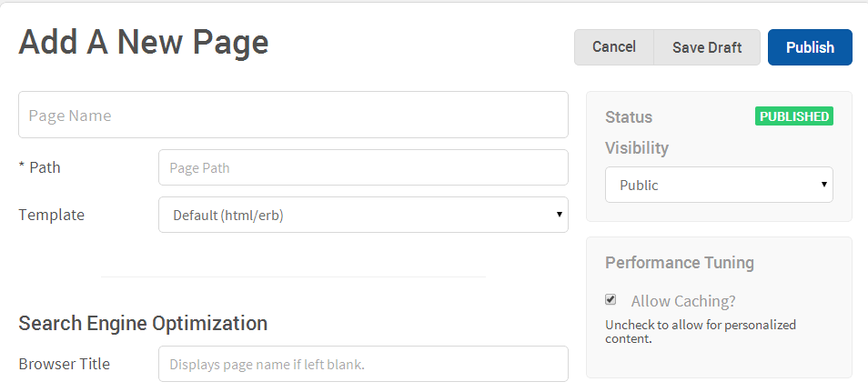Click the Status label

(x=629, y=116)
